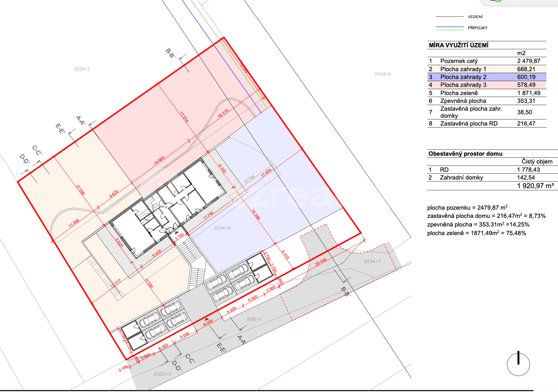Screen dimensions: 558x392
Task: Click the PŘÍPOJKY legend label
Action: pyautogui.click(x=477, y=28)
